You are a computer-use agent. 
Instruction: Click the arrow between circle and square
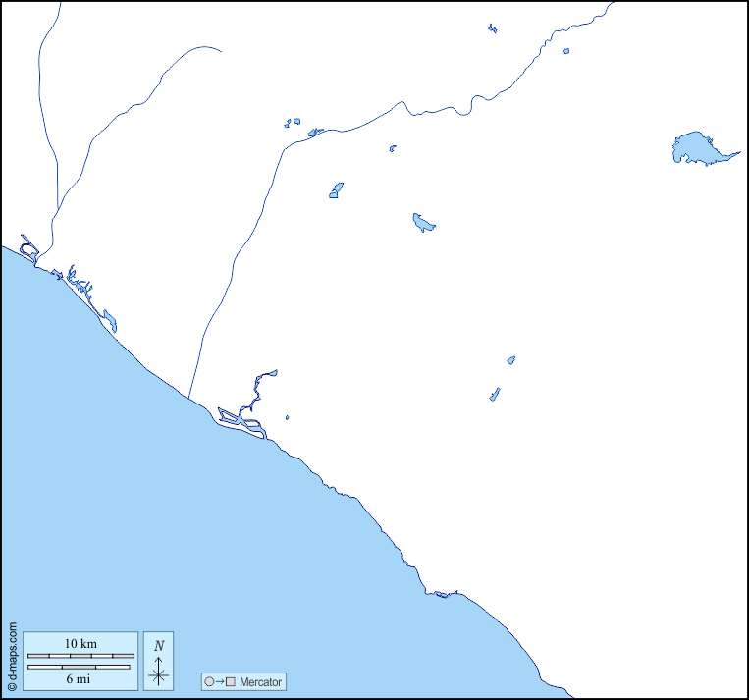[x=219, y=681]
